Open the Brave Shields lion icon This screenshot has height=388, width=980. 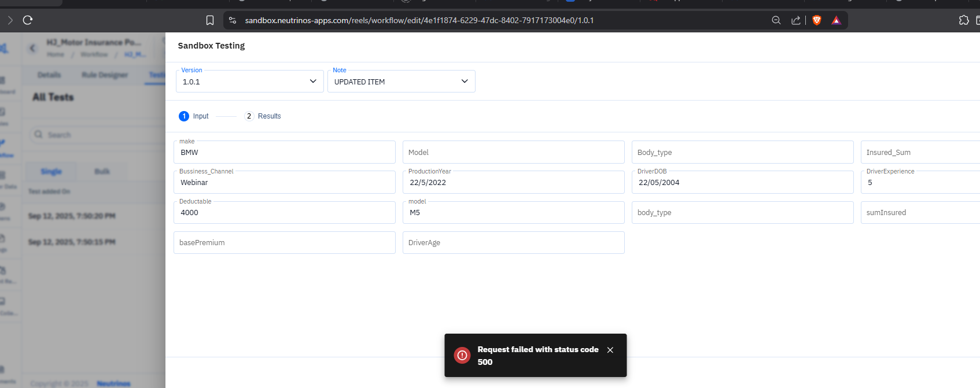(817, 20)
